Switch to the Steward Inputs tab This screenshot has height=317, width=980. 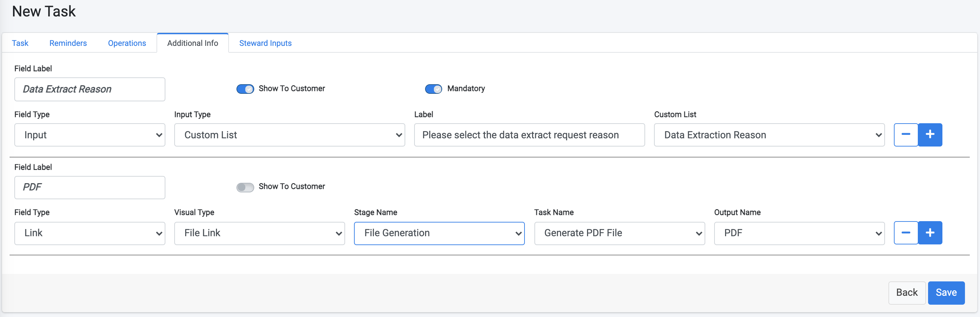(265, 43)
